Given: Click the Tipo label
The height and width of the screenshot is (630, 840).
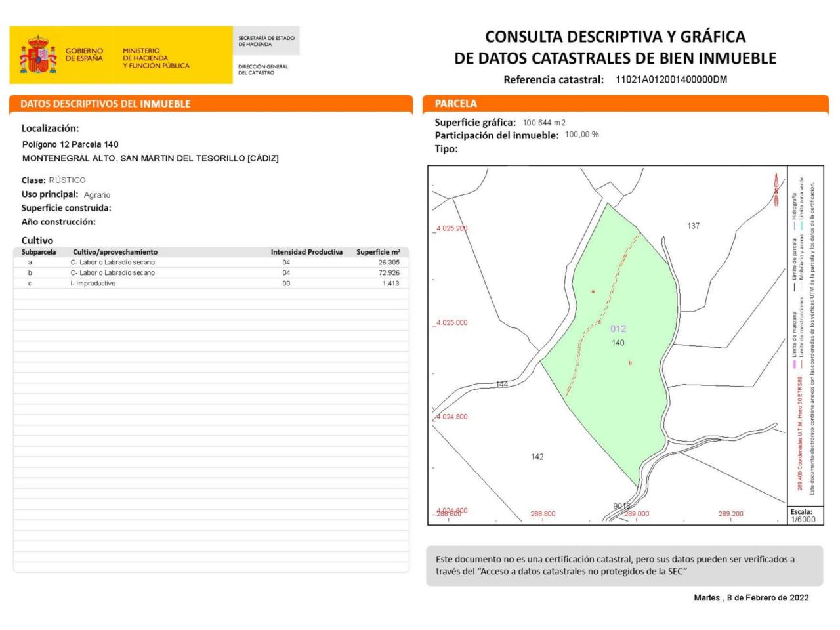Looking at the screenshot, I should click(446, 149).
